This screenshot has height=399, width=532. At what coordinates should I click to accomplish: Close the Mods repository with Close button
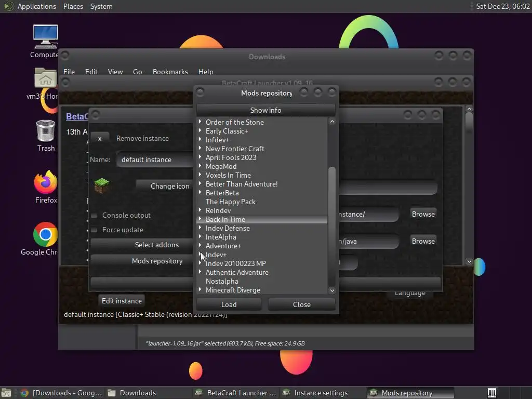coord(302,304)
